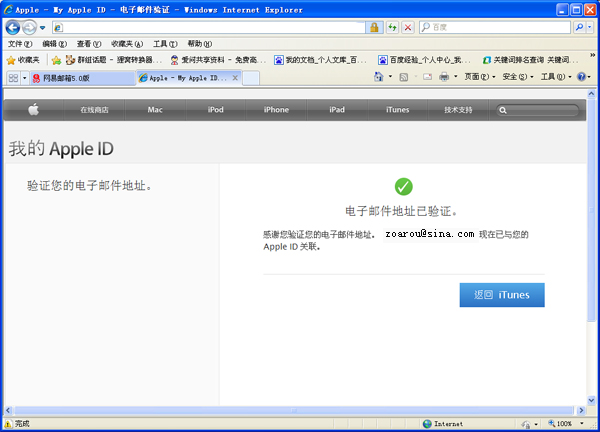Click the browser Back arrow button

click(x=13, y=28)
